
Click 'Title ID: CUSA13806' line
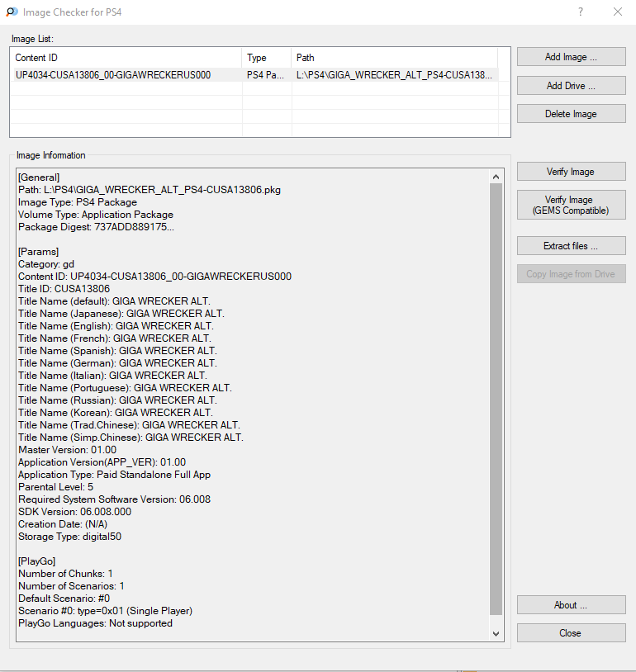[64, 289]
